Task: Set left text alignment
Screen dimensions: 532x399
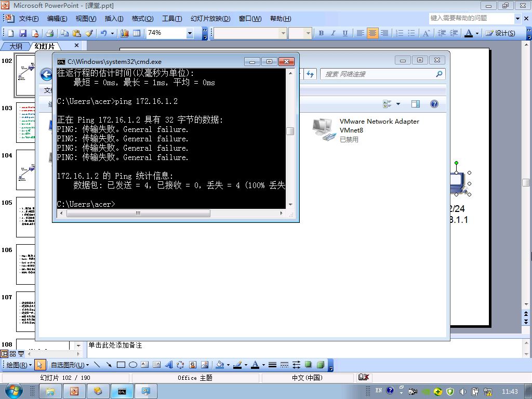Action: tap(361, 33)
